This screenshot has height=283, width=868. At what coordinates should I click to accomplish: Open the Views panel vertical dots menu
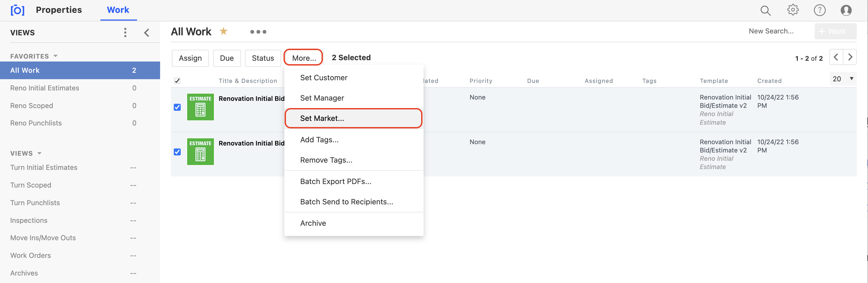pos(125,33)
